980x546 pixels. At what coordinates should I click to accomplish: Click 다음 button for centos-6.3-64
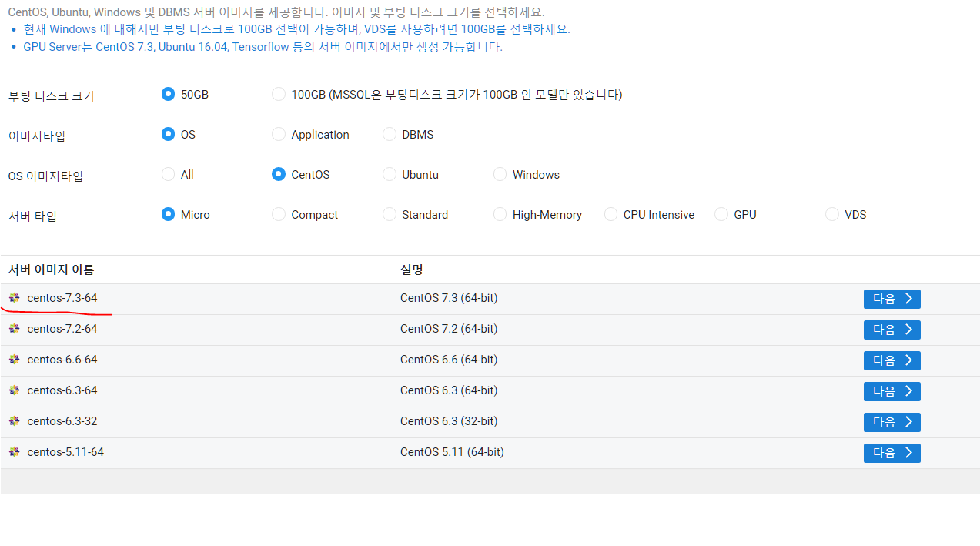click(891, 391)
